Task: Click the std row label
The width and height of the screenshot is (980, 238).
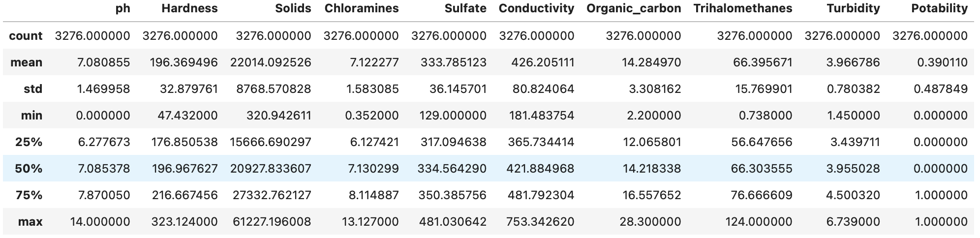Action: (33, 89)
